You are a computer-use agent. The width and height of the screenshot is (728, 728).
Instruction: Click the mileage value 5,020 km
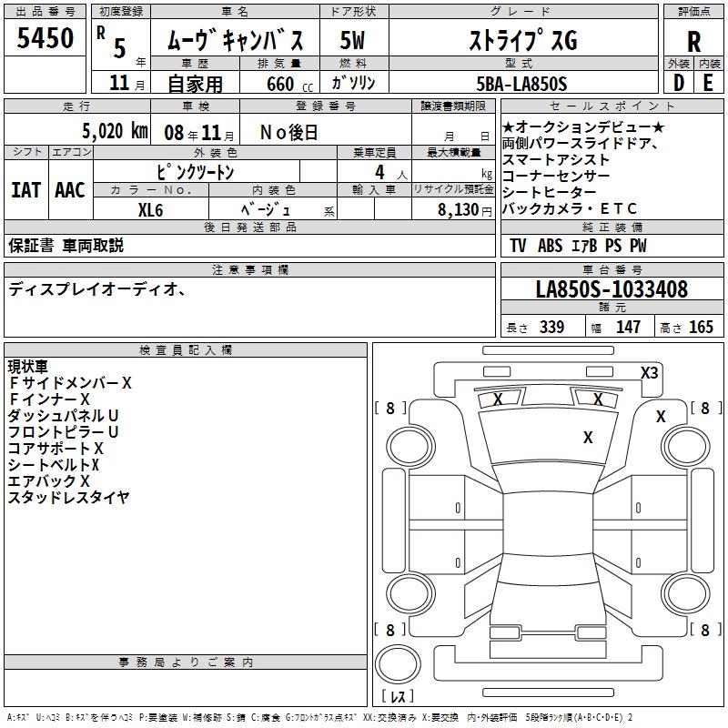pyautogui.click(x=115, y=131)
